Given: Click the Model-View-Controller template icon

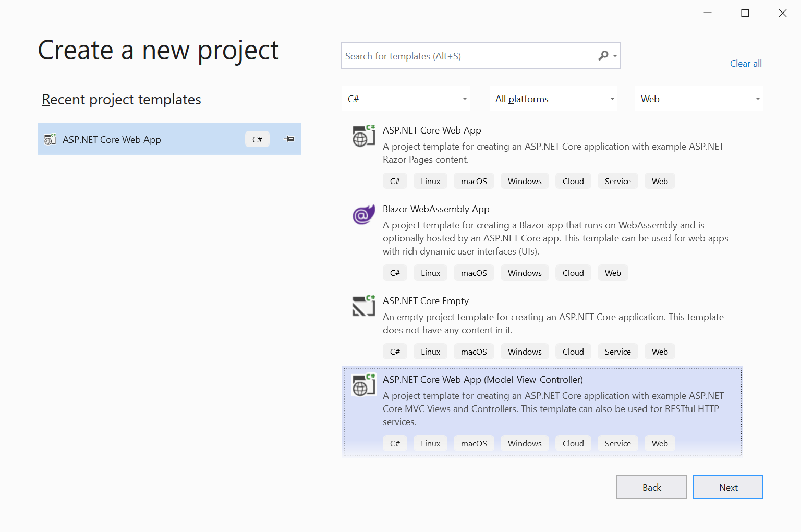Looking at the screenshot, I should pos(363,385).
